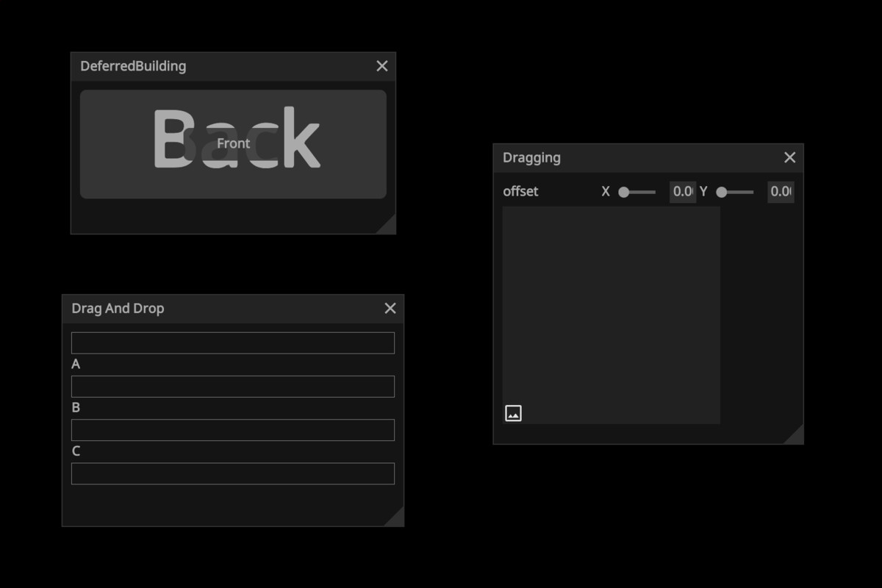Close the Drag And Drop window

(390, 309)
